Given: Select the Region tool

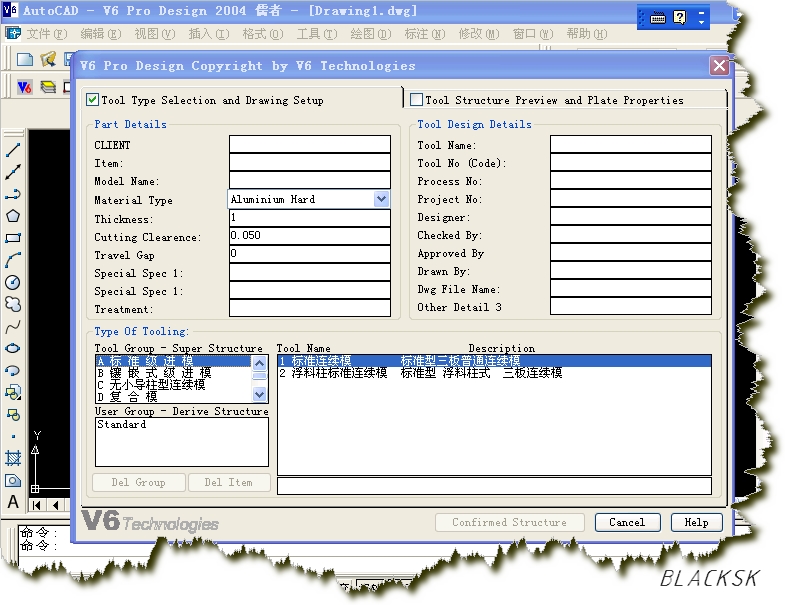Looking at the screenshot, I should point(13,481).
